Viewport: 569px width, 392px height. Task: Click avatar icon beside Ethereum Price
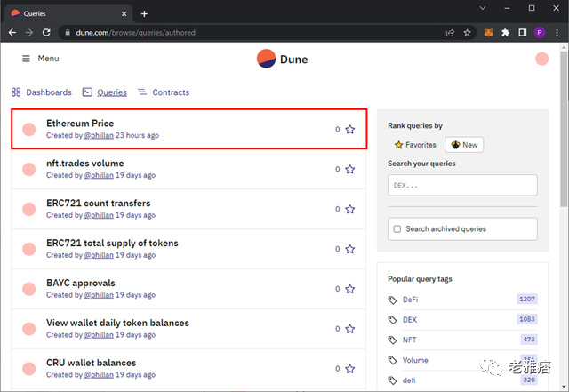(29, 129)
